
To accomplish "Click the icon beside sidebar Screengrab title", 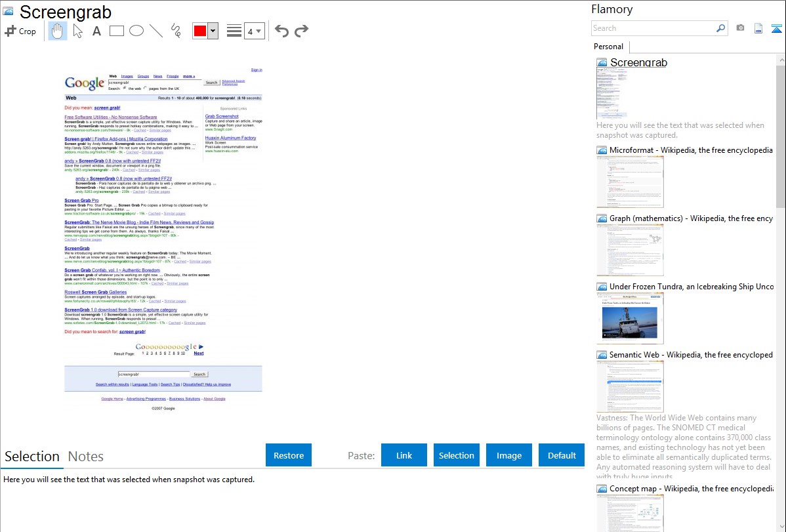I will (602, 63).
